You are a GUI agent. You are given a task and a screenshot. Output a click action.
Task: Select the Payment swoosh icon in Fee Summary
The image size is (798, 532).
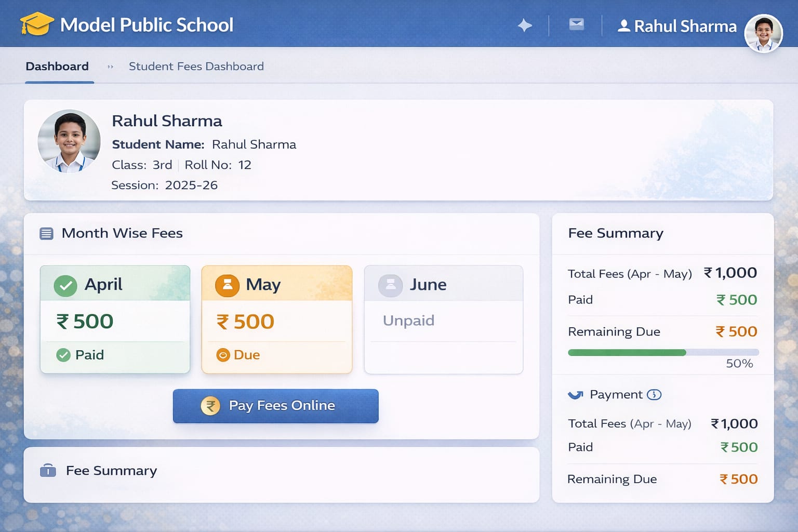pos(575,394)
